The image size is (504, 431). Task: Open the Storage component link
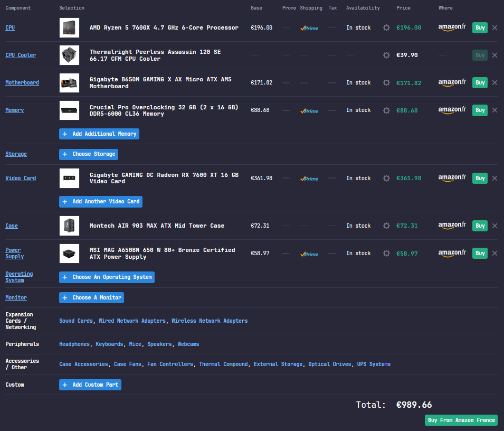(16, 154)
